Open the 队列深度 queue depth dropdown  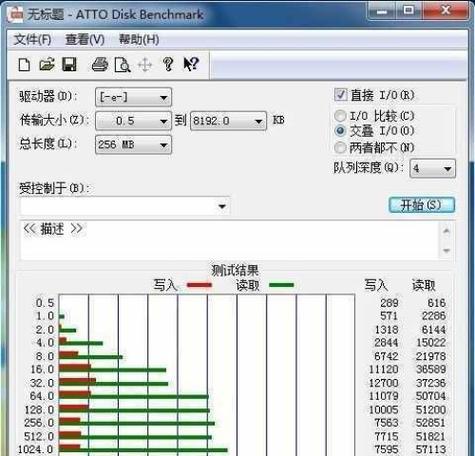click(x=432, y=168)
